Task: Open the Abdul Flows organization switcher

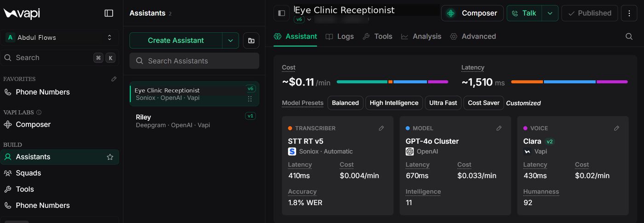Action: click(60, 38)
